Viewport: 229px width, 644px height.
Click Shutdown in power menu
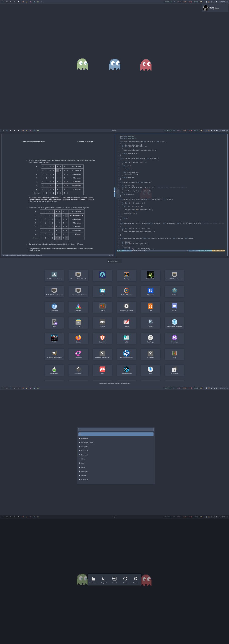pos(136,580)
